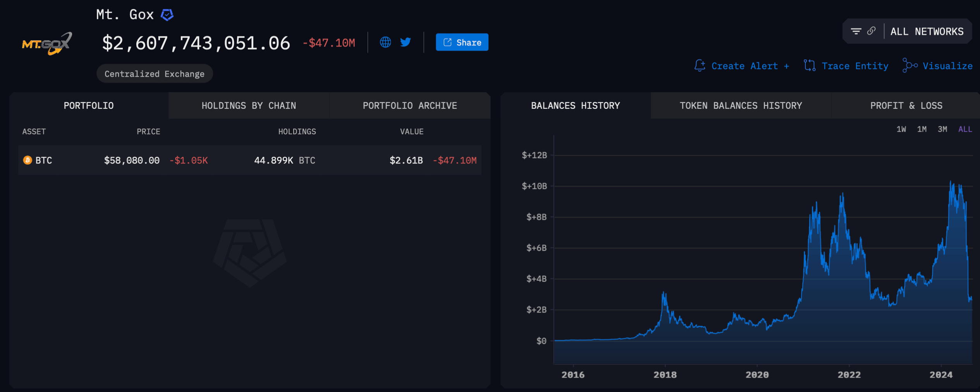The width and height of the screenshot is (980, 392).
Task: Click the link chain icon in network selector
Action: [871, 31]
